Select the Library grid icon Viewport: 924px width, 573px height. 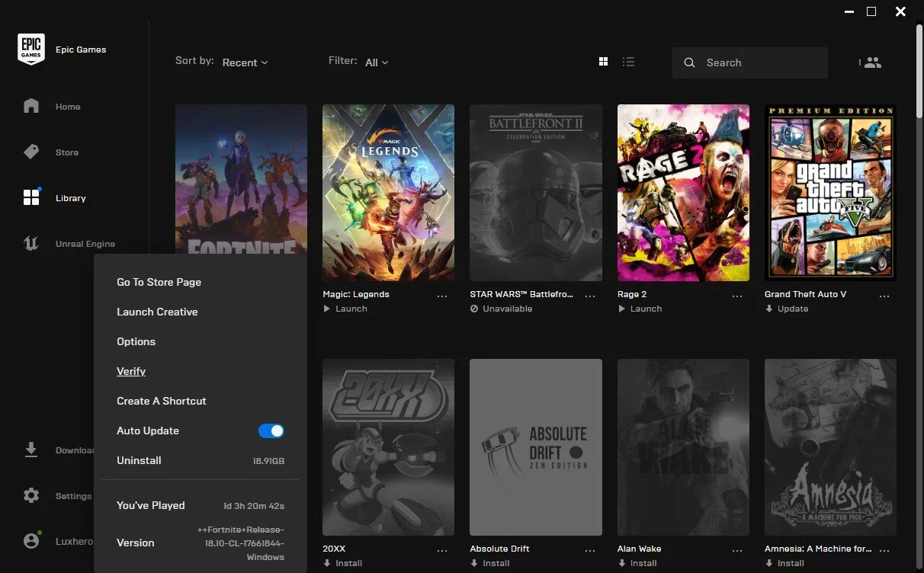[31, 198]
